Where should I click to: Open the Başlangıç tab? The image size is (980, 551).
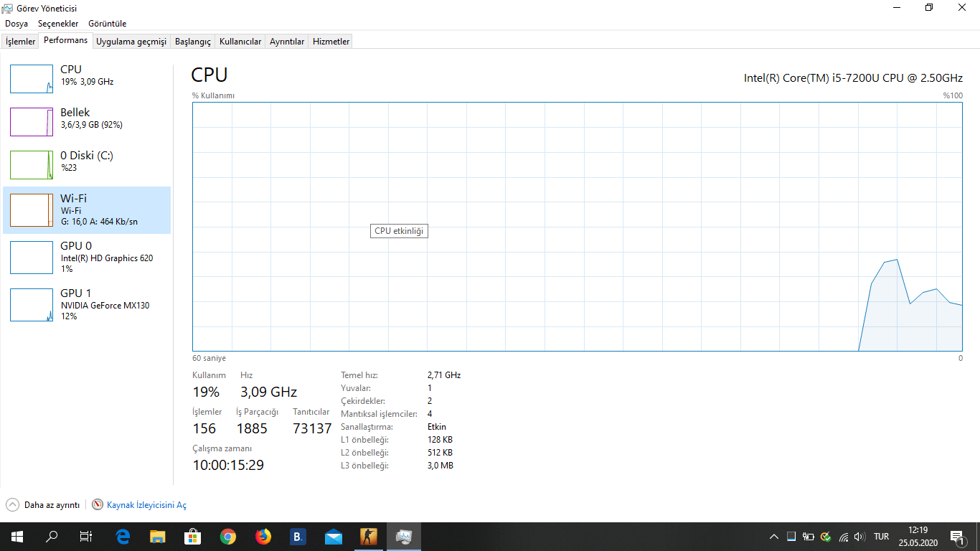tap(193, 42)
